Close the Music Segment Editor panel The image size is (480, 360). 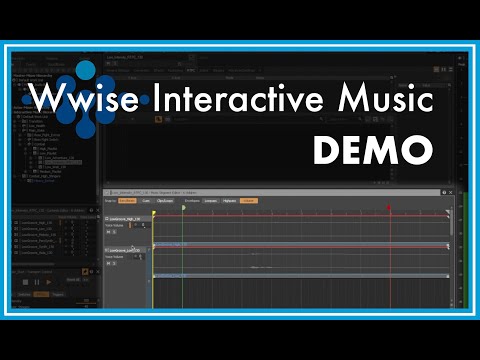(450, 192)
